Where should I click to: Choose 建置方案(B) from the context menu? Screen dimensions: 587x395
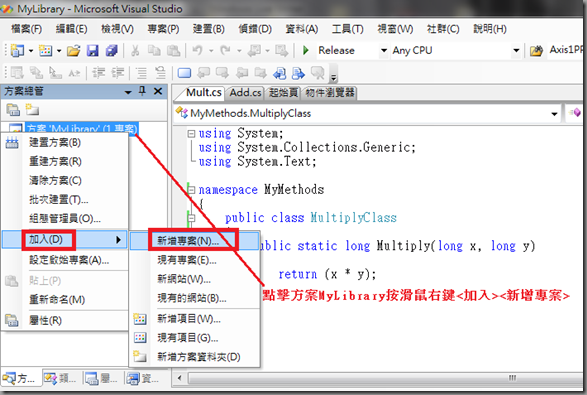65,142
